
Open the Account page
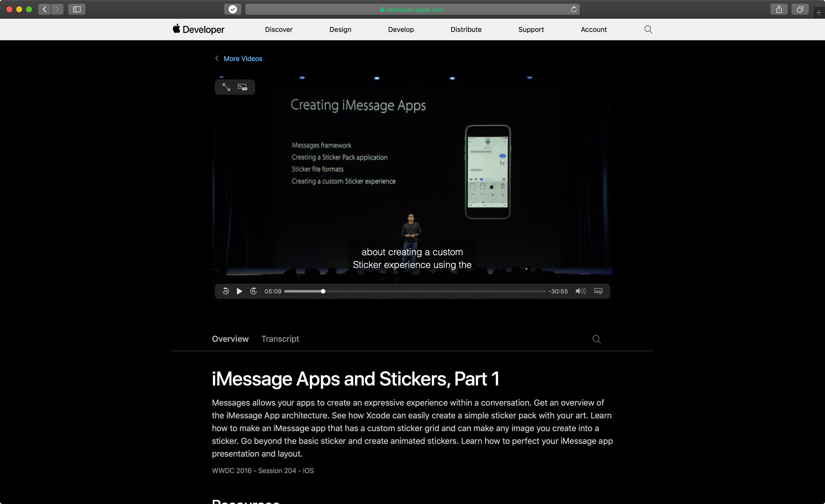tap(593, 29)
